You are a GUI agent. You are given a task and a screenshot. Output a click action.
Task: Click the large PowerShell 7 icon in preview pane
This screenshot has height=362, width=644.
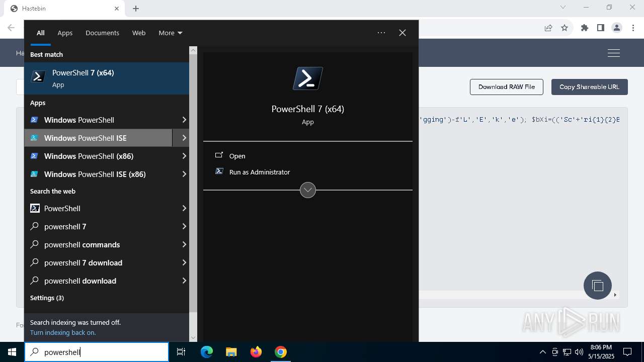[307, 78]
